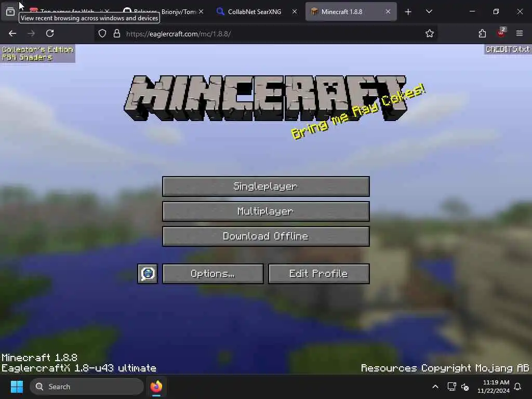Bookmark this page with the star

point(430,33)
